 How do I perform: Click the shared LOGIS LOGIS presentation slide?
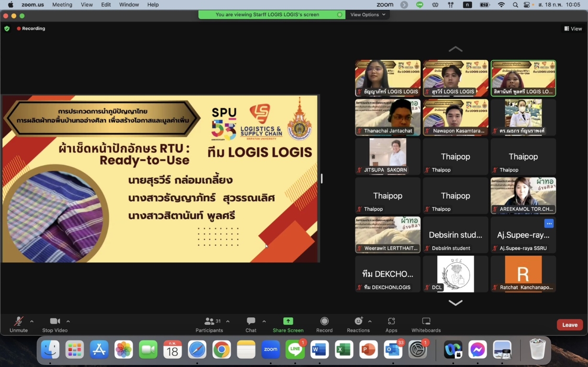point(160,179)
